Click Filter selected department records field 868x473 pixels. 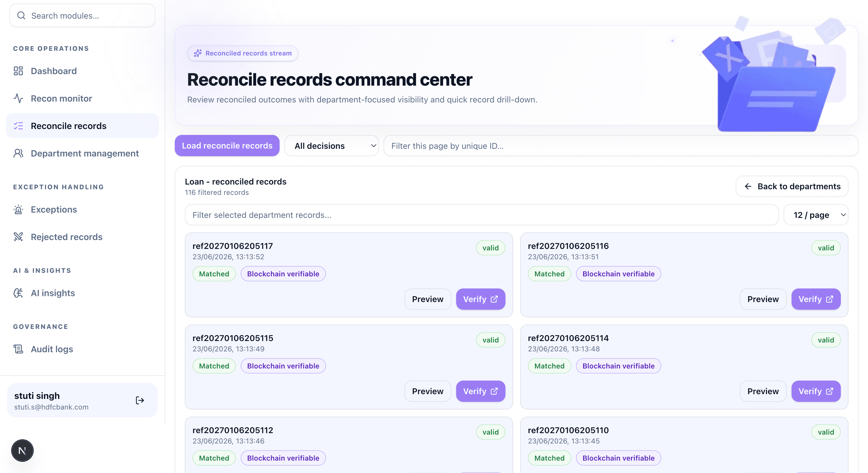[x=482, y=215]
